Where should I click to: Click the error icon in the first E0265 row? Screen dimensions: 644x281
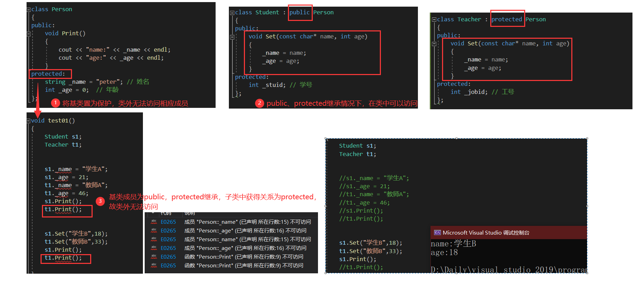154,222
